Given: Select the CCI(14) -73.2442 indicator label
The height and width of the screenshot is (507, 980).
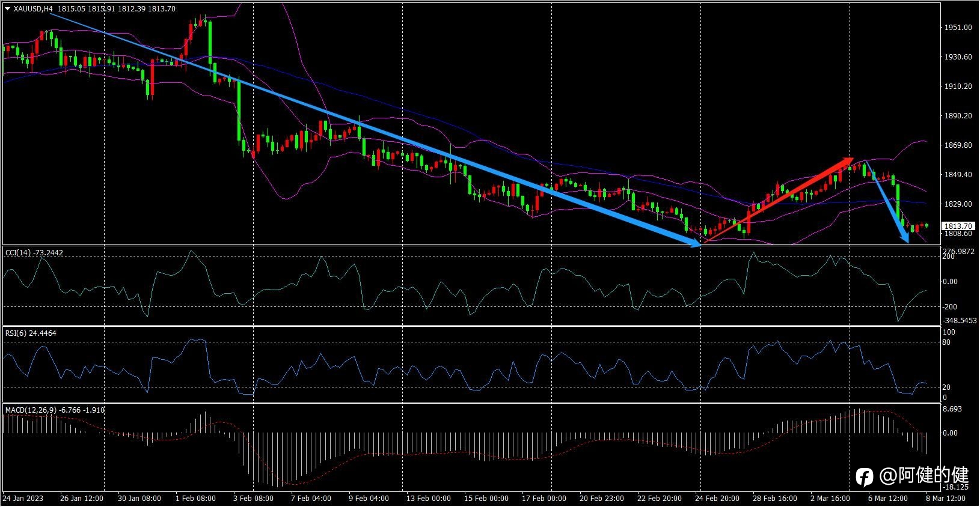Looking at the screenshot, I should [x=34, y=253].
